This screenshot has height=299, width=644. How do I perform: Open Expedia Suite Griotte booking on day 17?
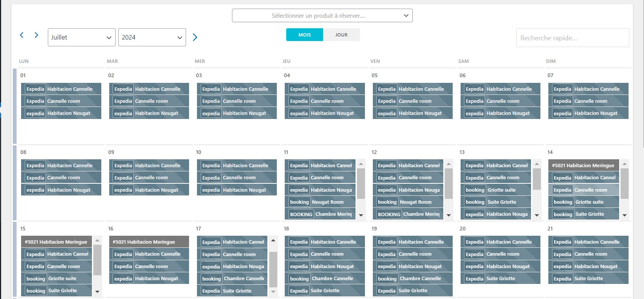click(x=232, y=291)
